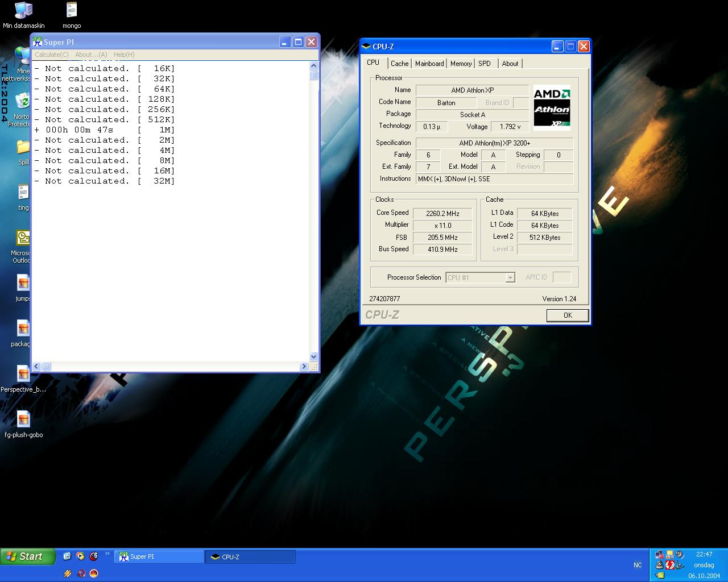Click the Voltage 1.792 v value
728x582 pixels.
click(510, 127)
